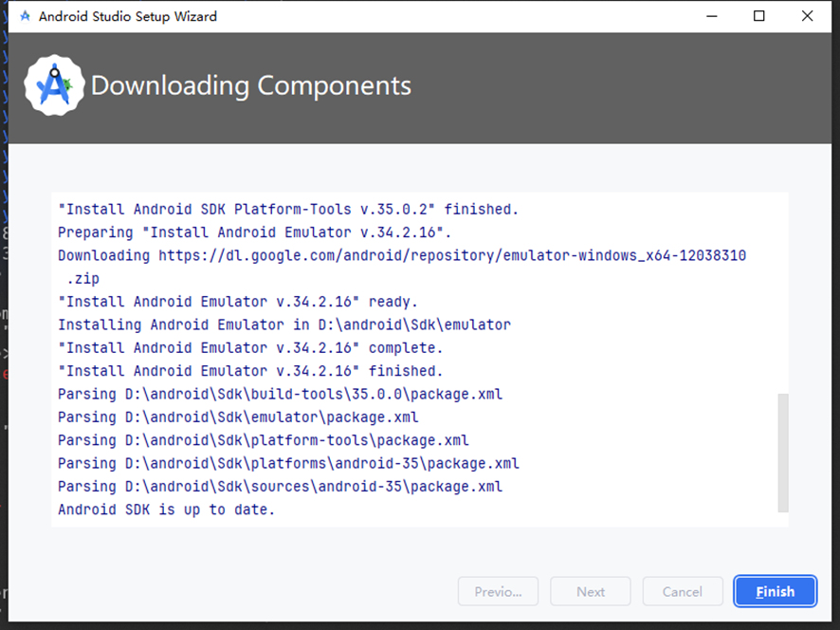The width and height of the screenshot is (840, 630).
Task: Click the platform-tools package.xml parsing line
Action: (264, 440)
